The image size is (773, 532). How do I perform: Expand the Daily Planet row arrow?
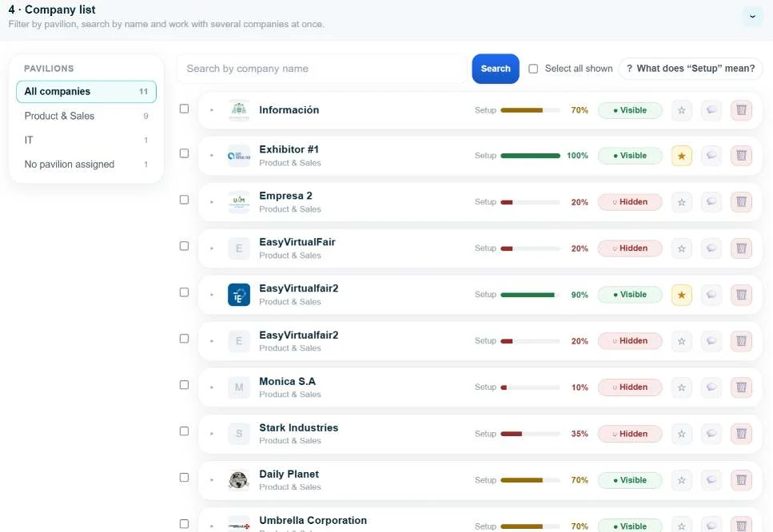212,480
